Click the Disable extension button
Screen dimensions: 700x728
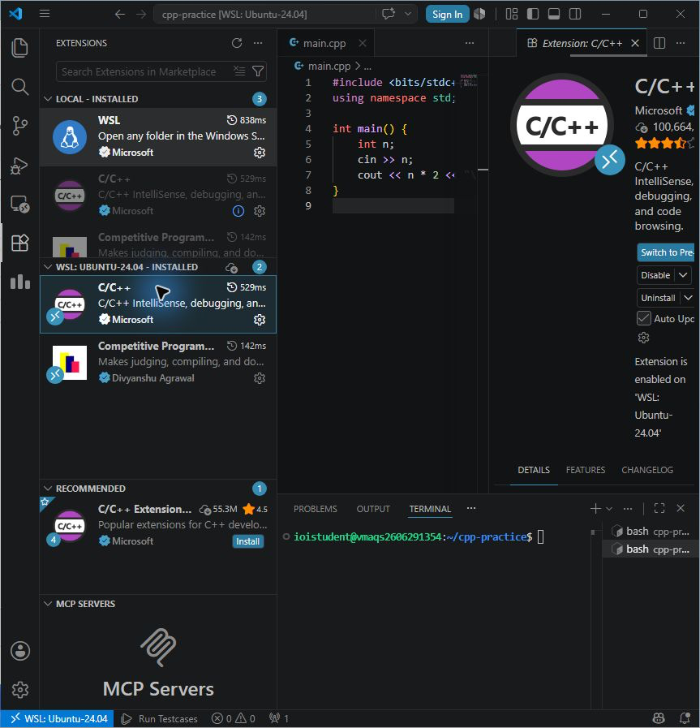click(655, 275)
